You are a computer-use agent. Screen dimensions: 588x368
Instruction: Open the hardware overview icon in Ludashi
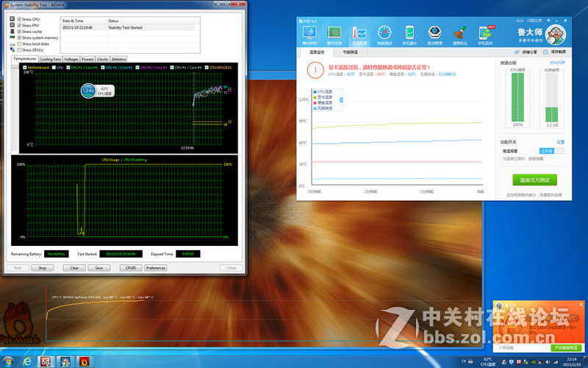click(x=308, y=34)
